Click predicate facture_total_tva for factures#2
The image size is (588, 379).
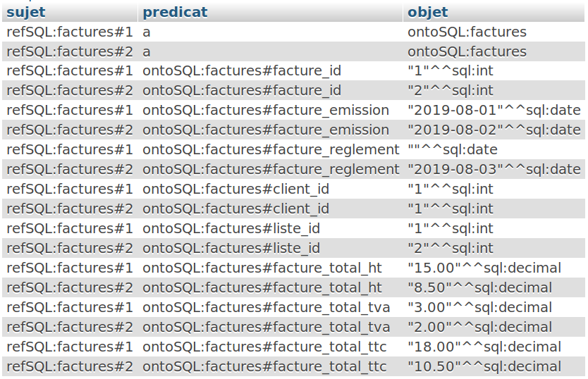coord(266,328)
